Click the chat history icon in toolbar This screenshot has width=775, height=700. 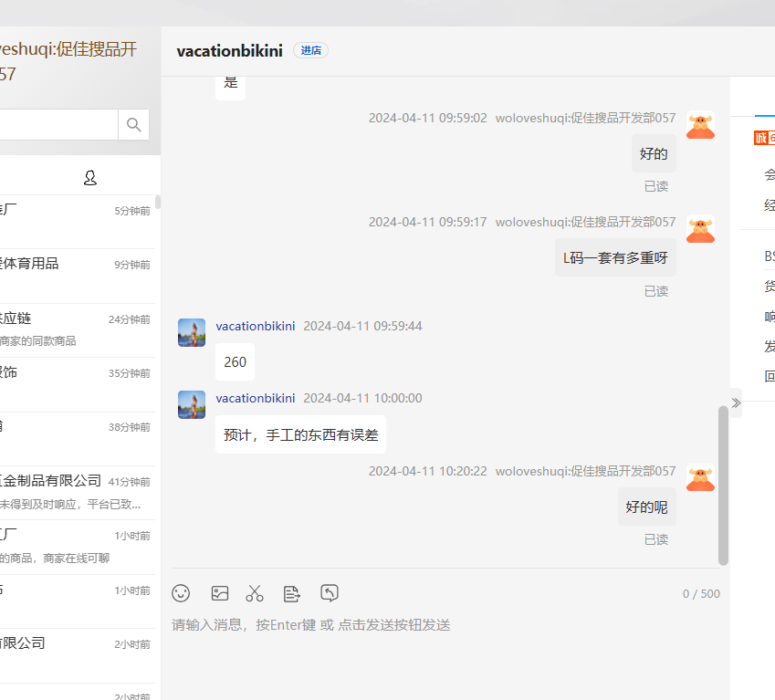point(330,593)
